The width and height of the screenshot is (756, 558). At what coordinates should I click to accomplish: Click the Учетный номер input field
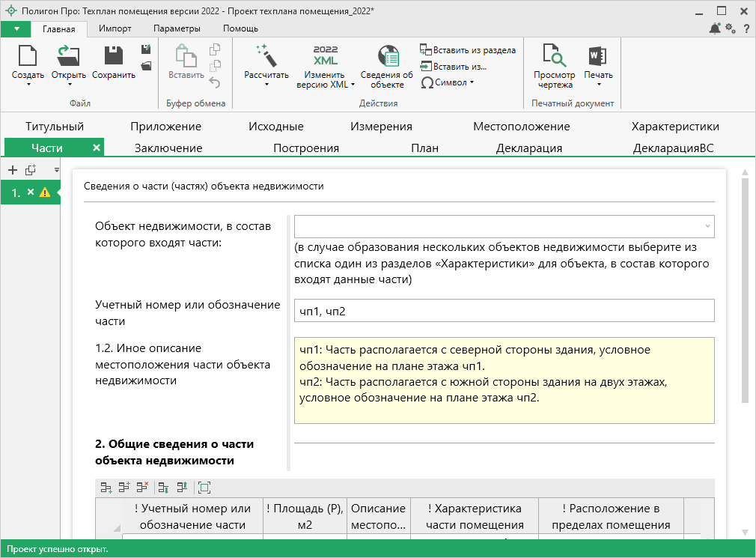[504, 311]
